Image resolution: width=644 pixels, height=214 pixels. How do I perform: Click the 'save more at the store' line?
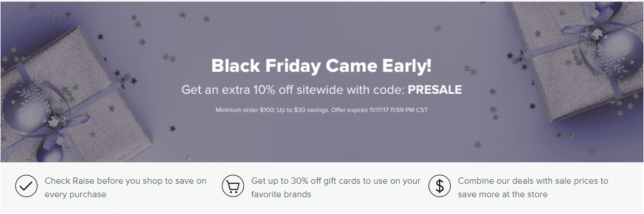503,194
